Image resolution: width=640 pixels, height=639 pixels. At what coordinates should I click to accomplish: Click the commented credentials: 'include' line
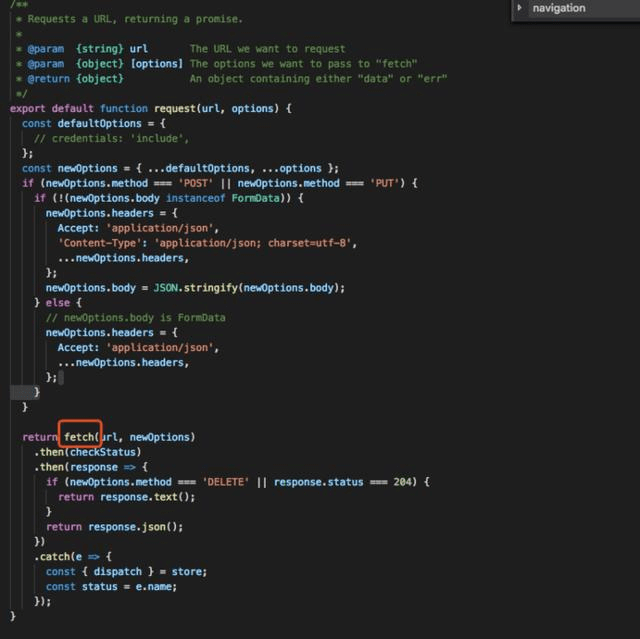pyautogui.click(x=112, y=138)
